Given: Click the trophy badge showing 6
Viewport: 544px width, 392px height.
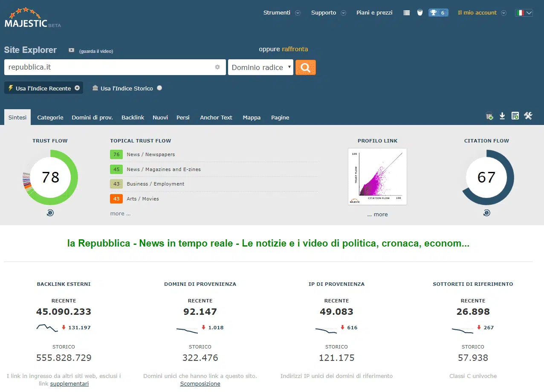Looking at the screenshot, I should tap(438, 13).
